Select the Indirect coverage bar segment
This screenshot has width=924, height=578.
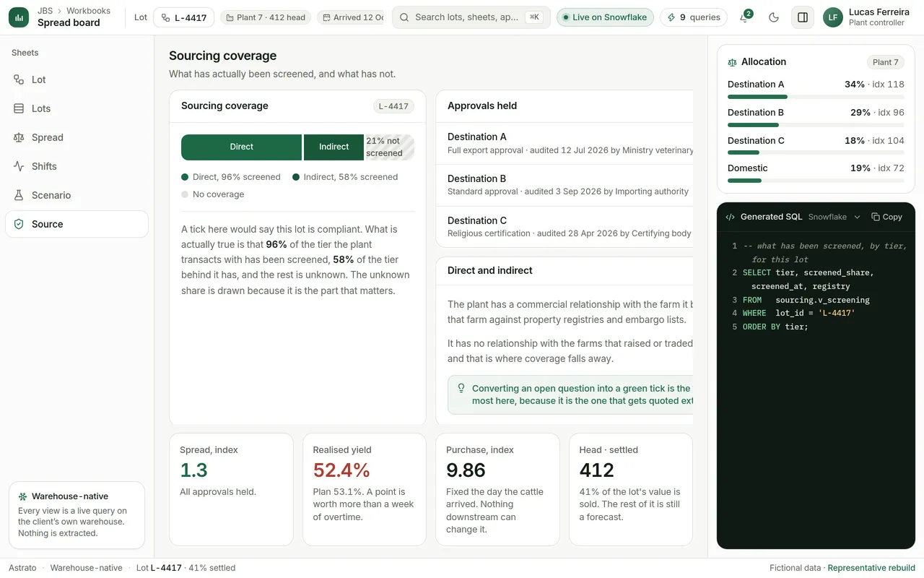(x=334, y=147)
